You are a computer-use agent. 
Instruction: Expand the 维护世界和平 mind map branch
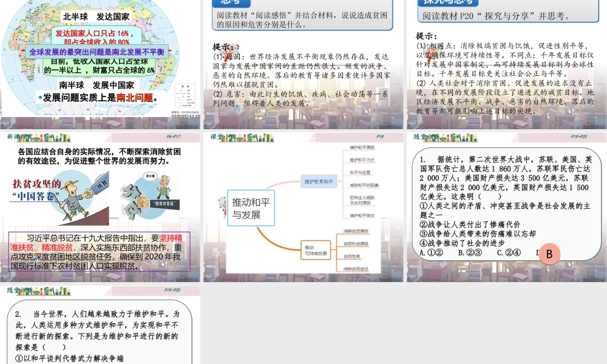coord(319,181)
